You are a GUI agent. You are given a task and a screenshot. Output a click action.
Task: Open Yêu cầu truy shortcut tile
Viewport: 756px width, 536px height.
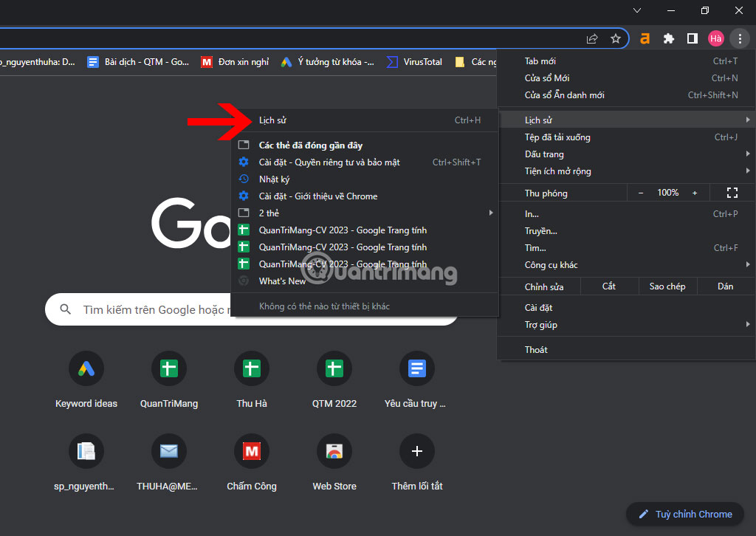click(x=416, y=381)
